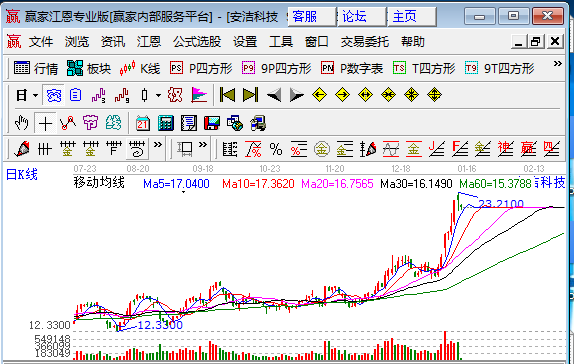
Task: Click the black percent % icon
Action: tap(276, 149)
